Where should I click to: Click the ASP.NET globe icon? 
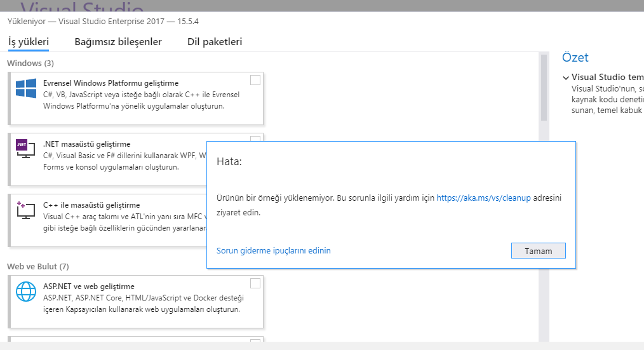tap(26, 292)
